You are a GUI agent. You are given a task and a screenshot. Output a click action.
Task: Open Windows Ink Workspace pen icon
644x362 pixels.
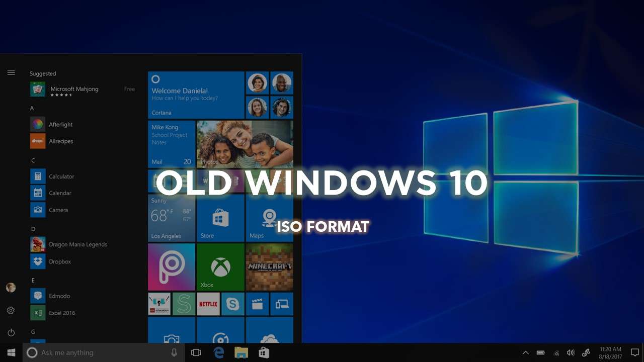coord(586,353)
